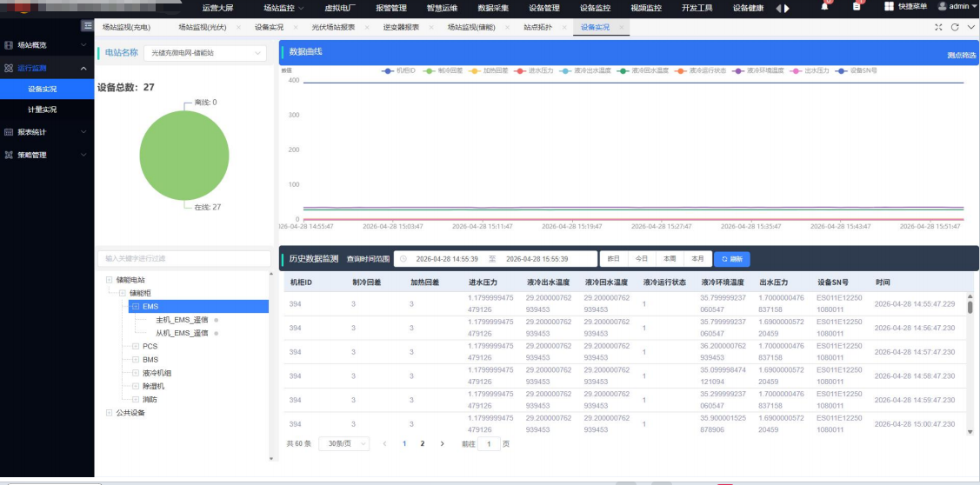Collapse the 运行监测 sidebar section
Image resolution: width=980 pixels, height=485 pixels.
point(47,68)
